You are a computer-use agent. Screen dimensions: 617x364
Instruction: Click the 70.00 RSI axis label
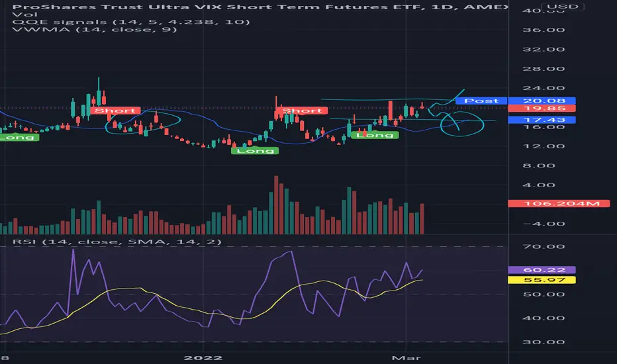click(544, 247)
